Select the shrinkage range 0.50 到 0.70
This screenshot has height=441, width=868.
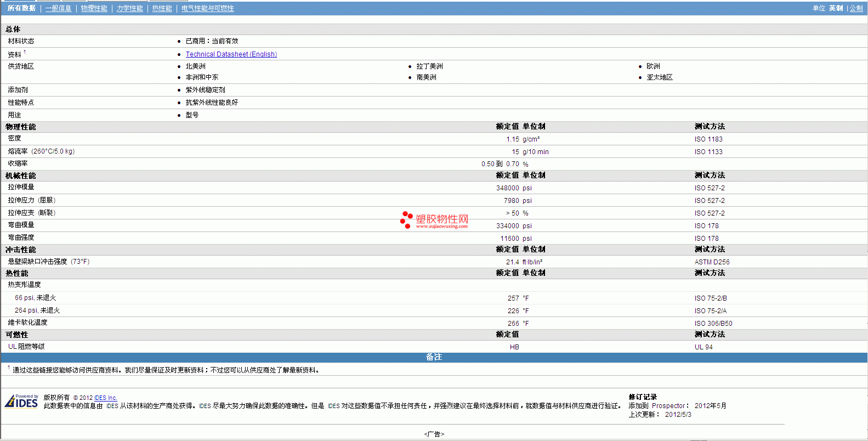coord(500,164)
